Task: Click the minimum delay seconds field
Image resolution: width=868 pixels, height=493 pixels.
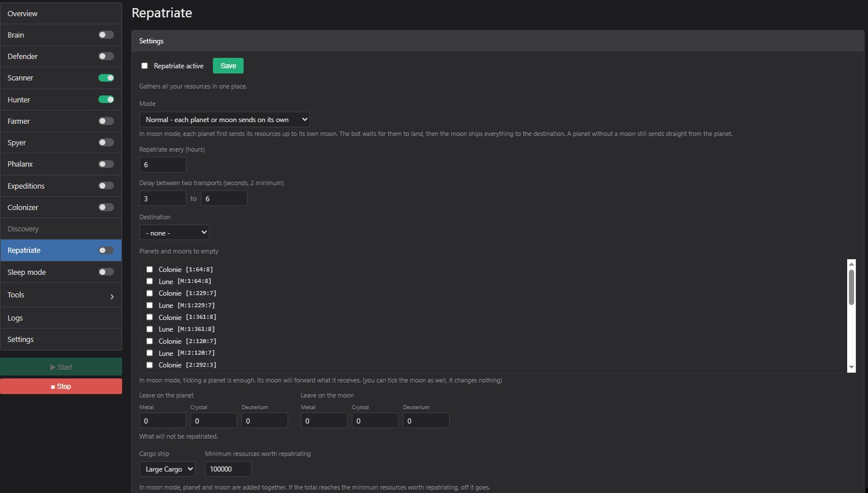Action: (163, 198)
